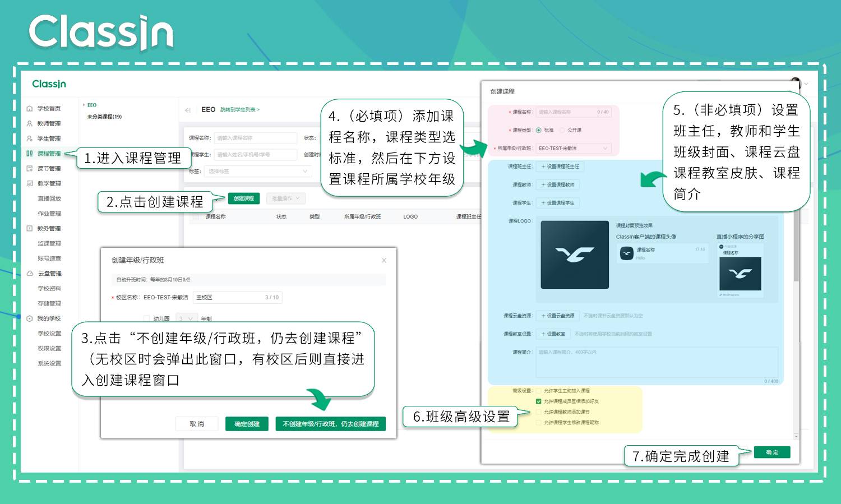The width and height of the screenshot is (841, 504).
Task: Click the 课程管理 icon in sidebar
Action: [30, 153]
